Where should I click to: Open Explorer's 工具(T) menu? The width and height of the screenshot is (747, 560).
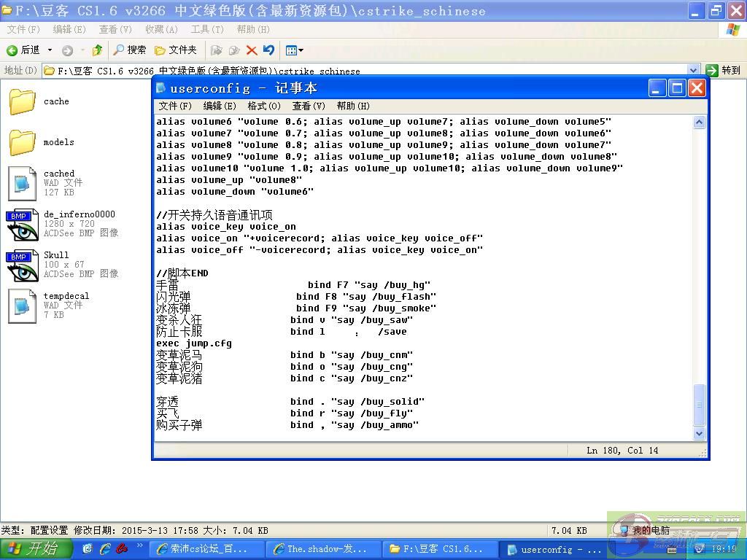click(x=207, y=29)
